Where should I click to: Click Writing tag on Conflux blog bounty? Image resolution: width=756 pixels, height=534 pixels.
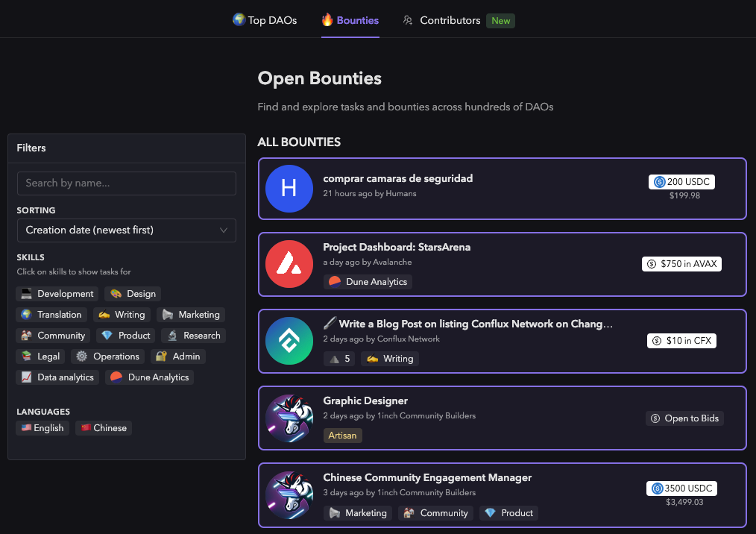[x=390, y=359]
